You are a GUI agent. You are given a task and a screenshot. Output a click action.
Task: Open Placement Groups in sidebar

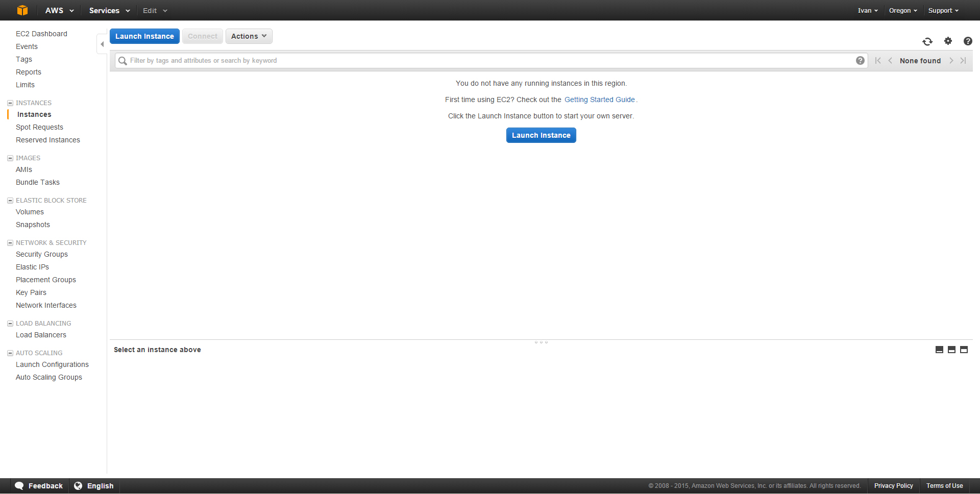point(46,280)
